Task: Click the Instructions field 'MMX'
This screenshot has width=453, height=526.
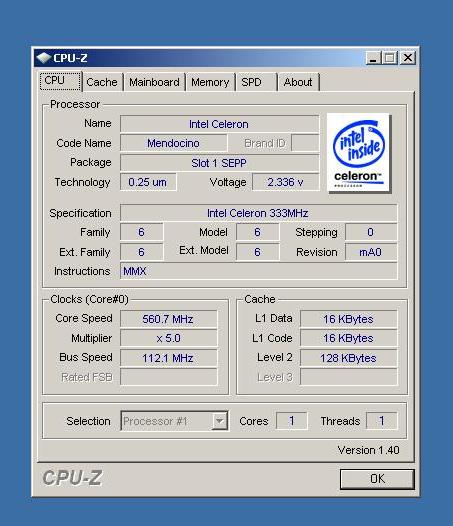Action: pyautogui.click(x=258, y=271)
